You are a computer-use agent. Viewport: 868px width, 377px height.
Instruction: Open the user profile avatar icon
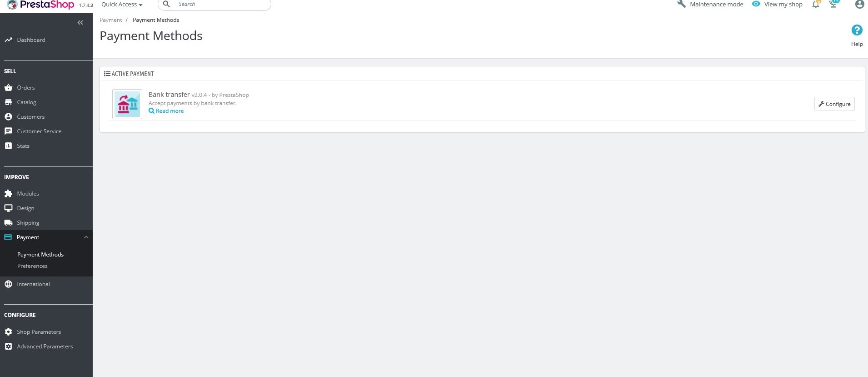pos(859,4)
